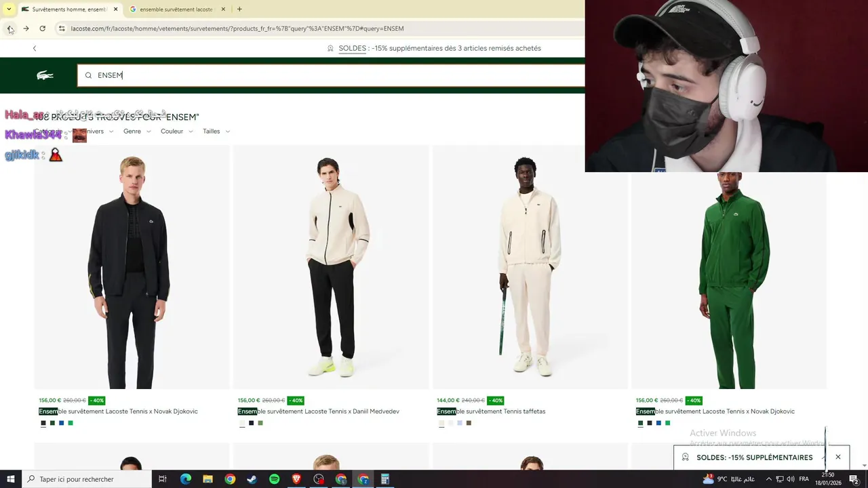Open Spotify from the taskbar
The height and width of the screenshot is (488, 868).
point(274,479)
